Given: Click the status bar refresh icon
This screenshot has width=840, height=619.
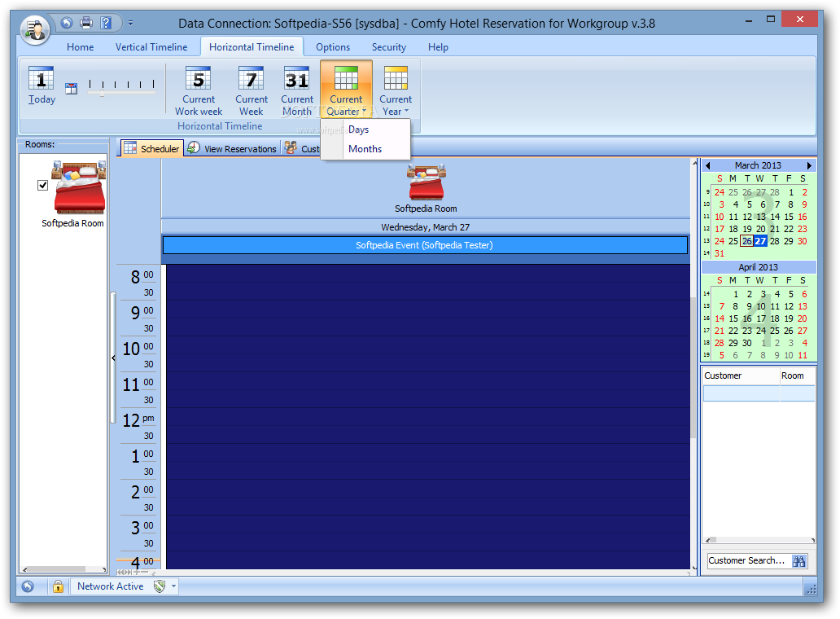Looking at the screenshot, I should click(28, 586).
